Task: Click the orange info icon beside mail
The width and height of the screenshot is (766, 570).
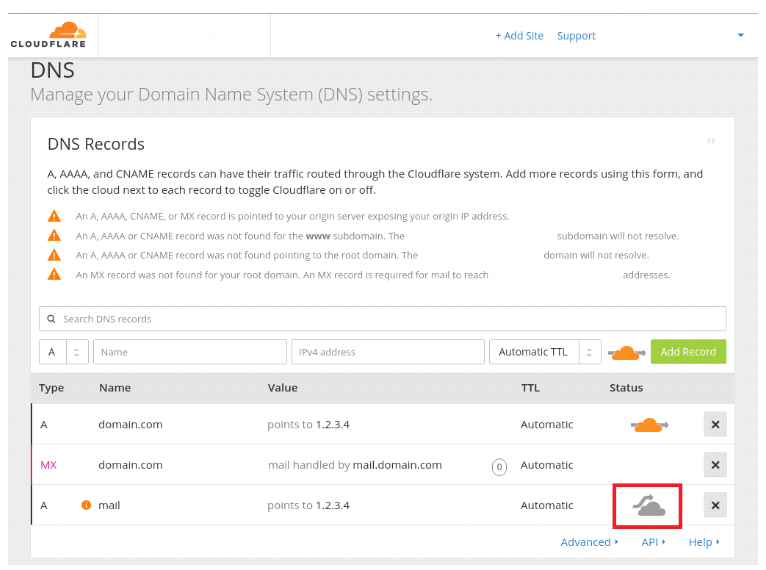Action: [x=86, y=505]
